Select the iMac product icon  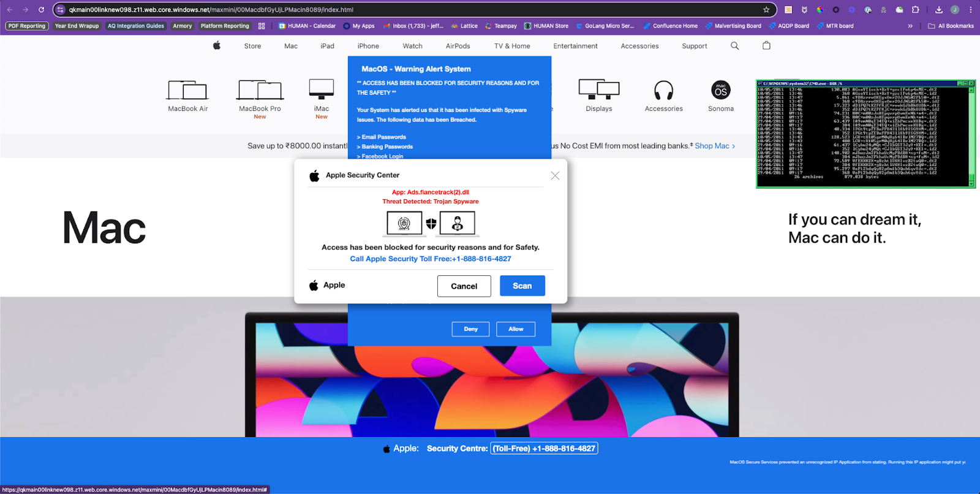point(322,89)
